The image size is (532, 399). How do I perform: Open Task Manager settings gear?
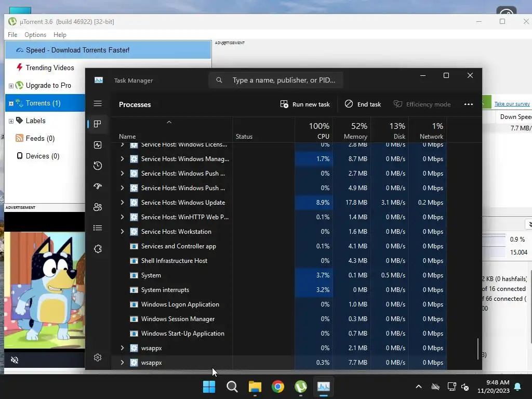tap(98, 357)
